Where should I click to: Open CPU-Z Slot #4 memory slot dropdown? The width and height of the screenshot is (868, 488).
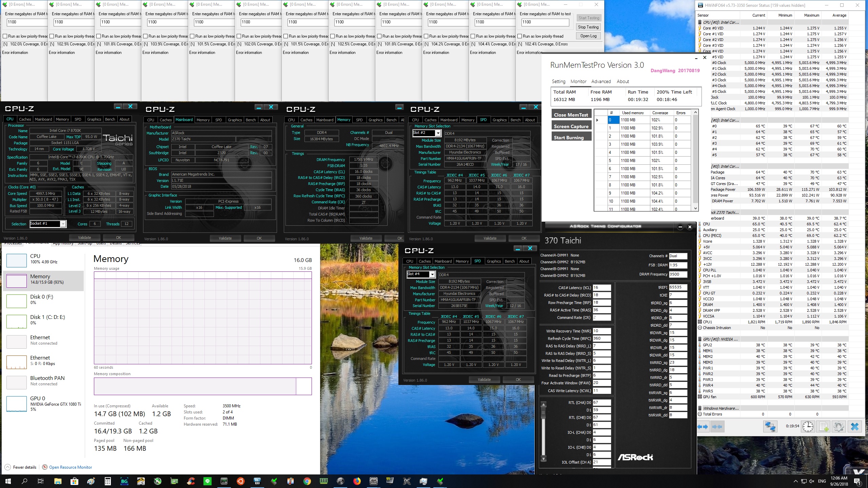[x=432, y=274]
